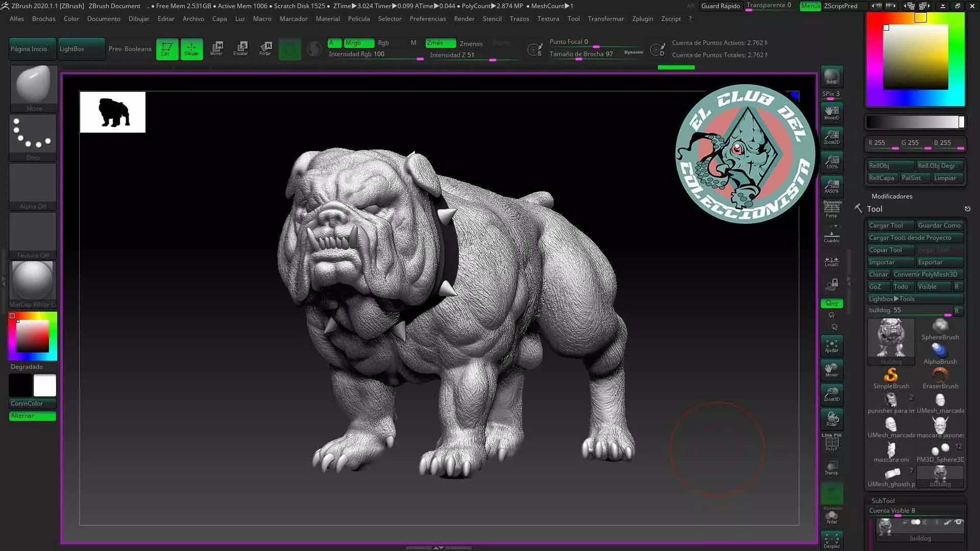This screenshot has width=980, height=551.
Task: Open the Zplugin menu
Action: [643, 18]
